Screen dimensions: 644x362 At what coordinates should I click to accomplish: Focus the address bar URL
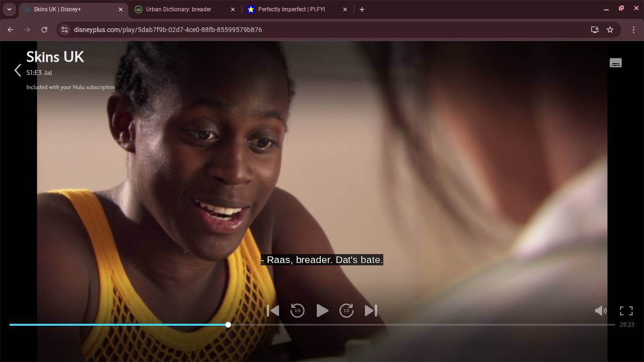pyautogui.click(x=168, y=30)
